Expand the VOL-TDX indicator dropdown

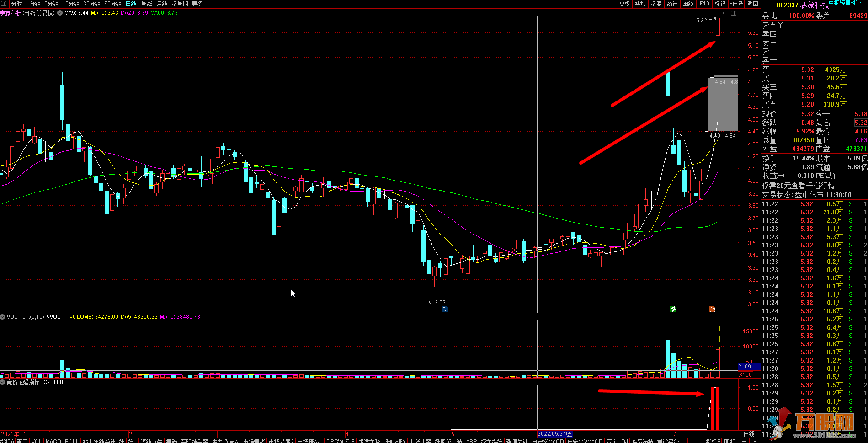click(3, 316)
